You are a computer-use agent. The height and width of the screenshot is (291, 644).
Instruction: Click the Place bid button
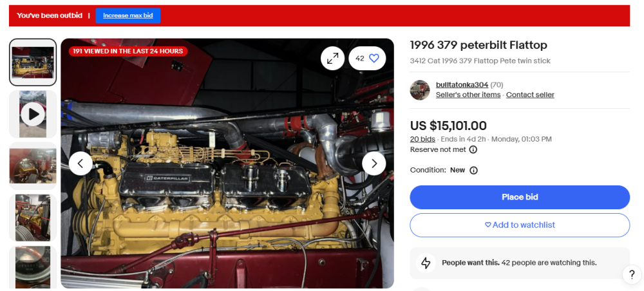[x=520, y=197]
